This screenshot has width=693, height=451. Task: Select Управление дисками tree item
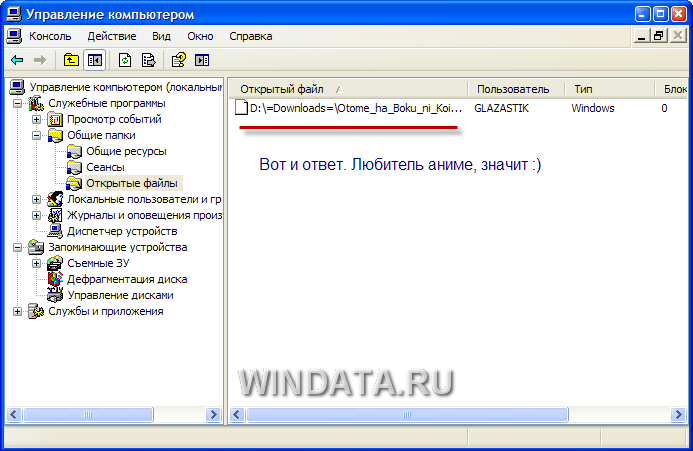120,295
